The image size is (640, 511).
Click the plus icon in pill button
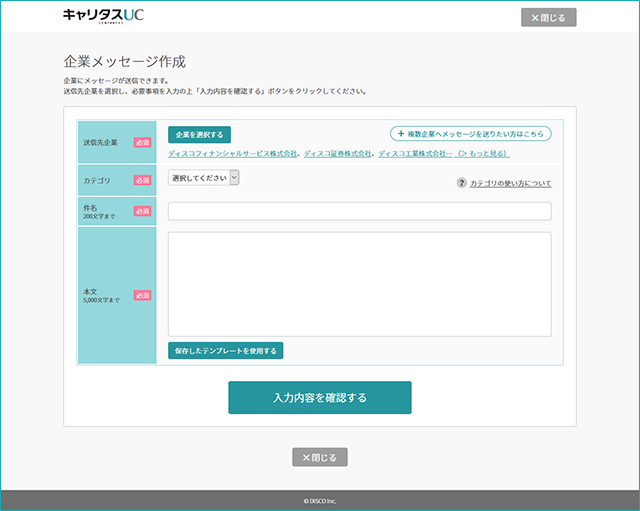(401, 133)
